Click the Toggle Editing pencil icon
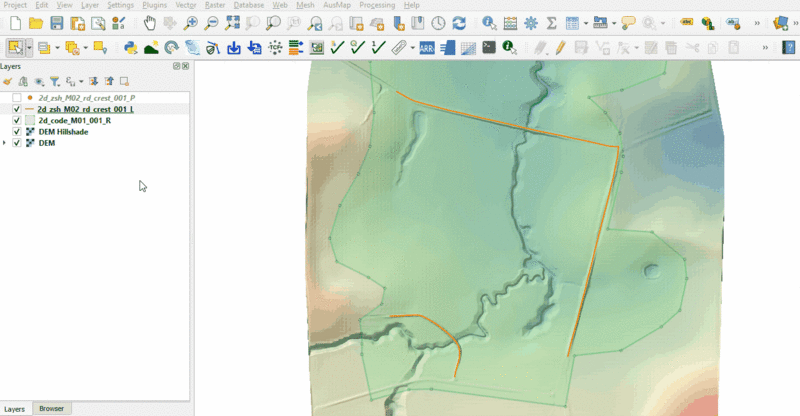Screen dimensions: 800x416 (x=562, y=47)
